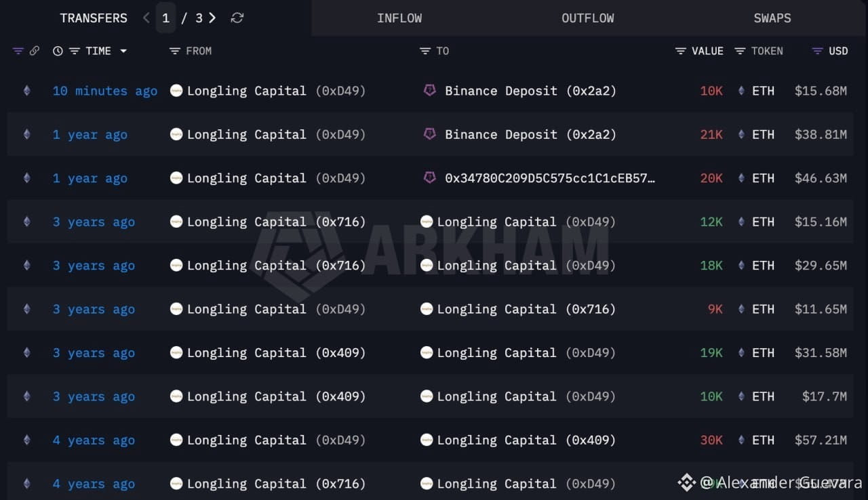Click the "12K" value cell

(x=711, y=222)
